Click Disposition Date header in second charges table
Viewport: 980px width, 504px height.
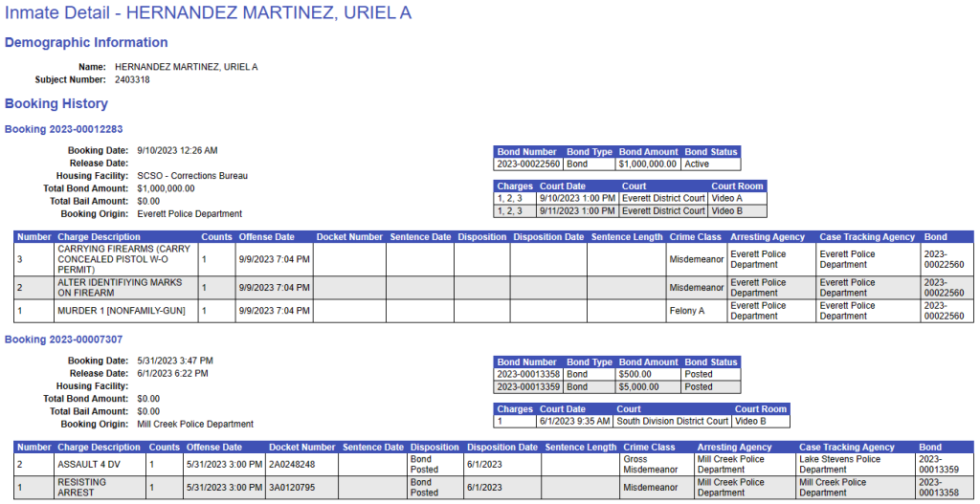tap(501, 448)
